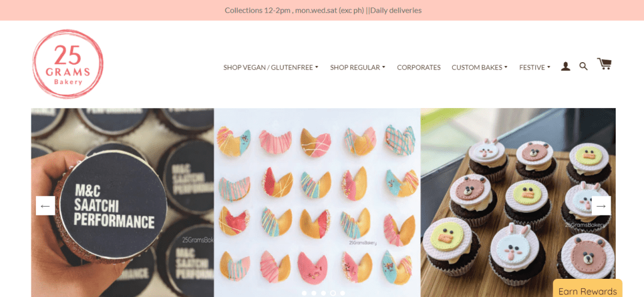Screen dimensions: 644x297
Task: Select the first carousel dot
Action: (304, 293)
